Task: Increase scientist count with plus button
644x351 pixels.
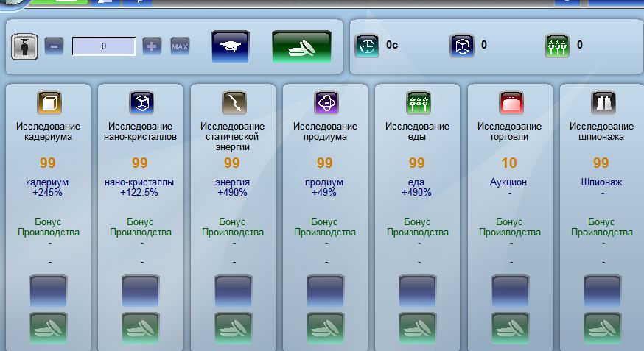Action: tap(152, 46)
